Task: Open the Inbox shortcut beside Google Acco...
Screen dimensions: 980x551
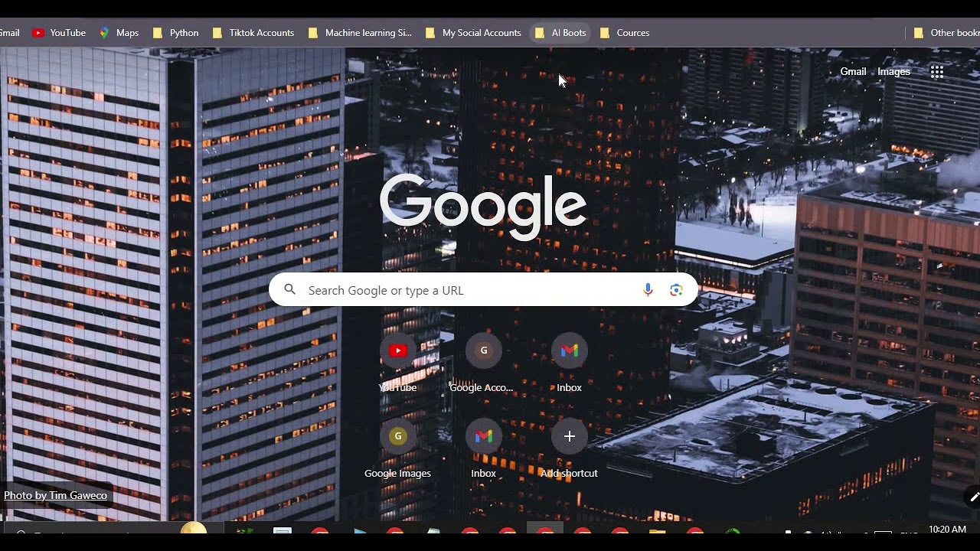Action: (x=569, y=364)
